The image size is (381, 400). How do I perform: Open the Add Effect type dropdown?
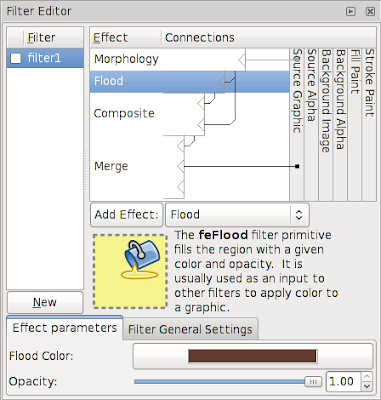pos(237,215)
